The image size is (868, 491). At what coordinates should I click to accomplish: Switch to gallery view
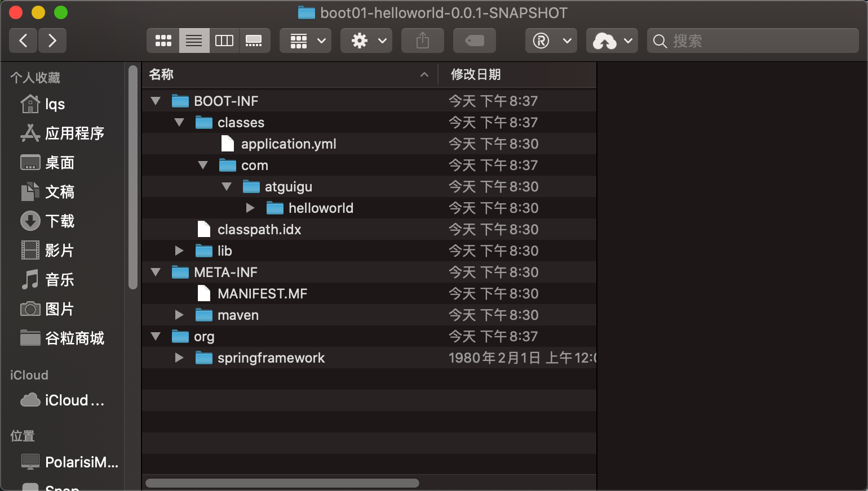click(x=254, y=41)
